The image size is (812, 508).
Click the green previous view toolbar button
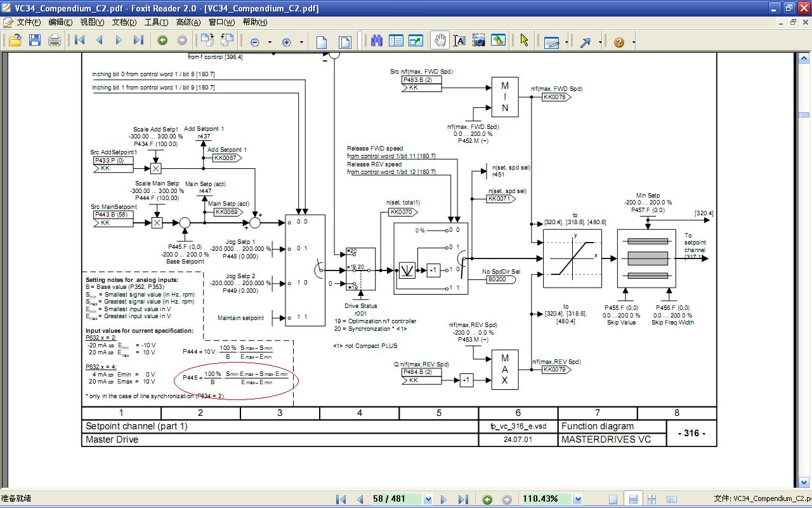162,41
